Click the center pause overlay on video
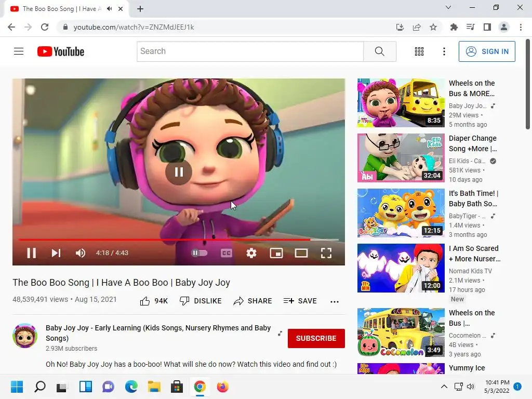The width and height of the screenshot is (532, 399). [179, 172]
